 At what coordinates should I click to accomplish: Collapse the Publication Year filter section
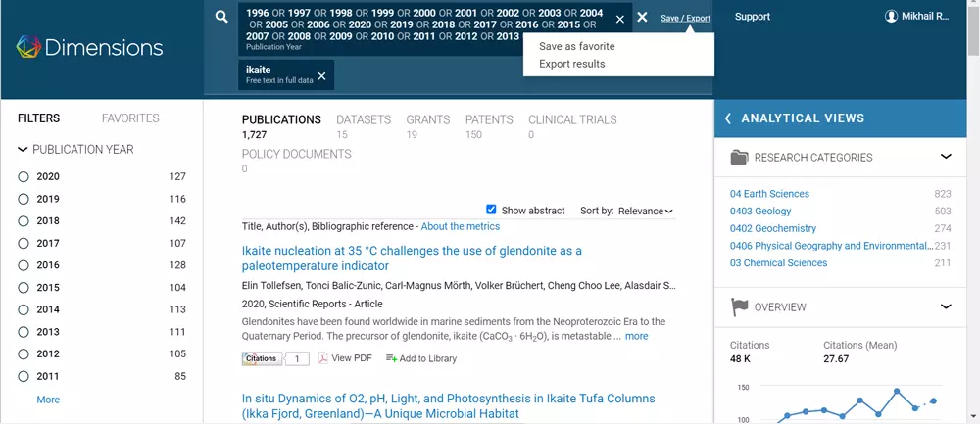(x=24, y=149)
